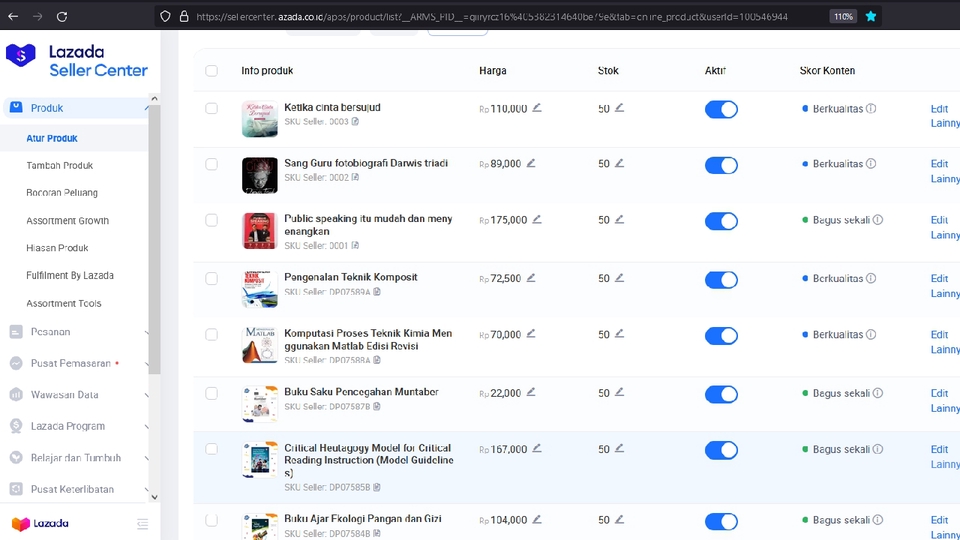Open Hiasan Produk menu item
The height and width of the screenshot is (540, 960).
point(57,248)
